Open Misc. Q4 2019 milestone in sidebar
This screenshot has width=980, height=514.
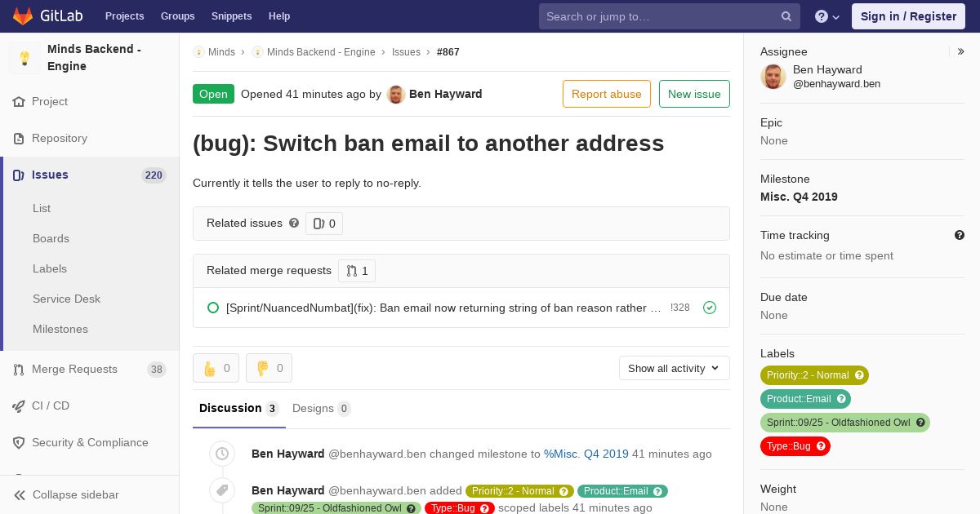[799, 197]
